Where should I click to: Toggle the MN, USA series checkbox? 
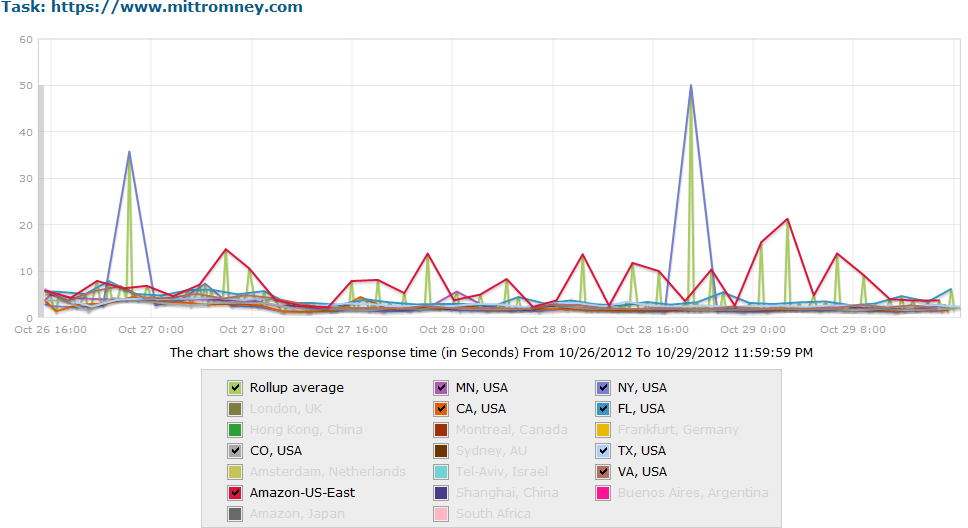[441, 388]
